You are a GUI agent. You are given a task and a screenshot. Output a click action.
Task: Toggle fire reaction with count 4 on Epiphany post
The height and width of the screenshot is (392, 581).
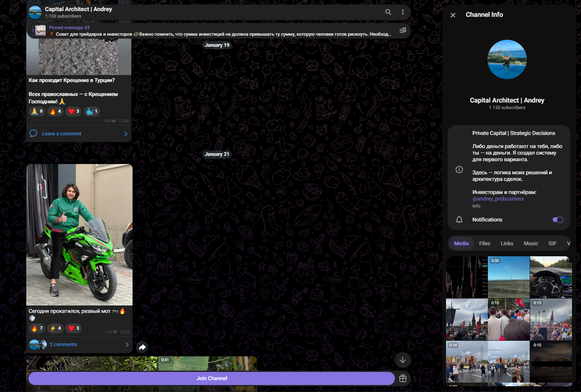coord(55,112)
